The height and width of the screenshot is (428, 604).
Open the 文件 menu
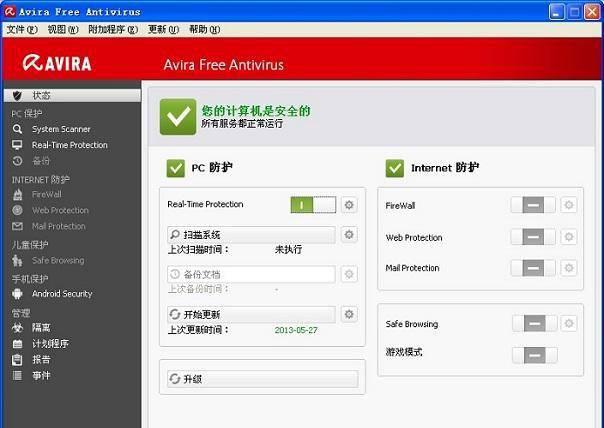(22, 30)
